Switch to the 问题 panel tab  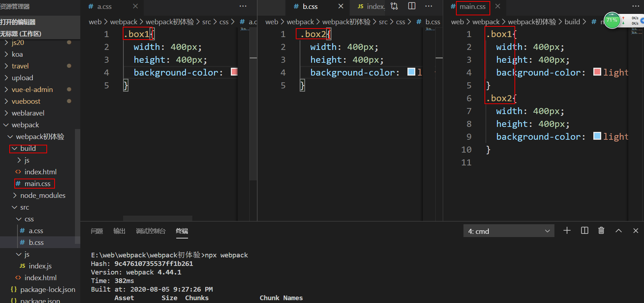97,231
